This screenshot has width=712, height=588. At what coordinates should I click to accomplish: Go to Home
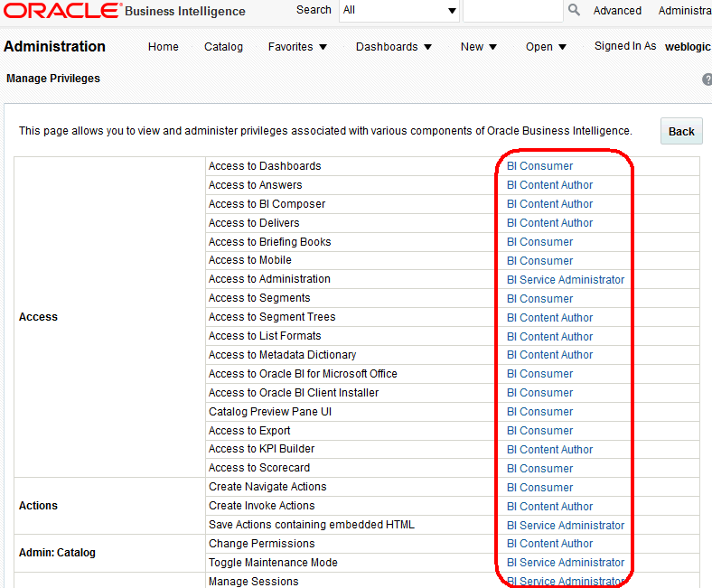click(163, 47)
